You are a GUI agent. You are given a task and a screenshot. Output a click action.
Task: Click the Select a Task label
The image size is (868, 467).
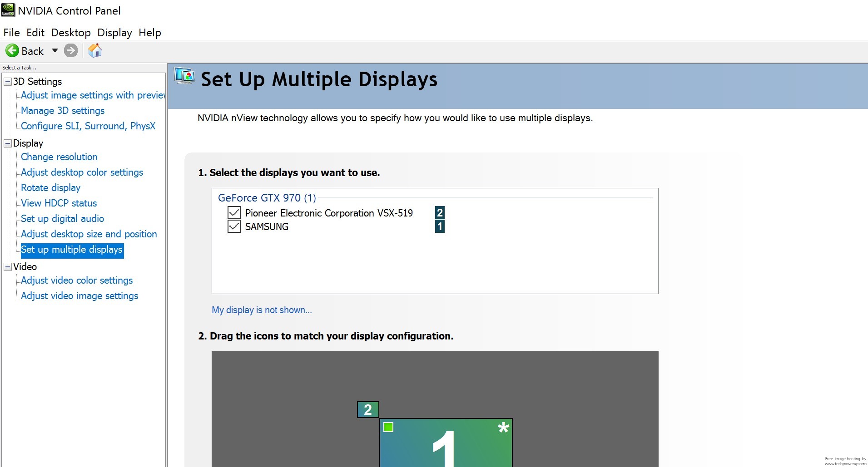(19, 68)
